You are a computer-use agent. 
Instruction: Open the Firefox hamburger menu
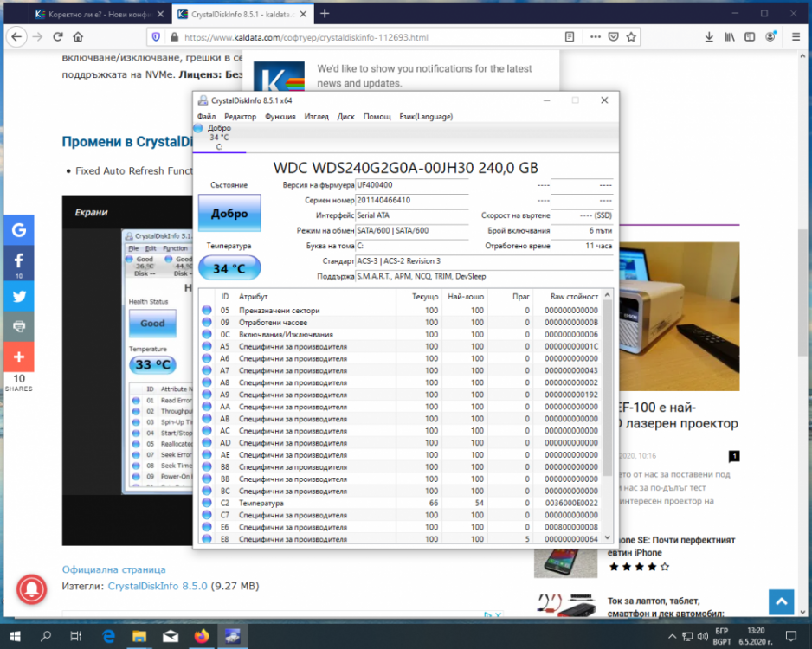point(796,37)
